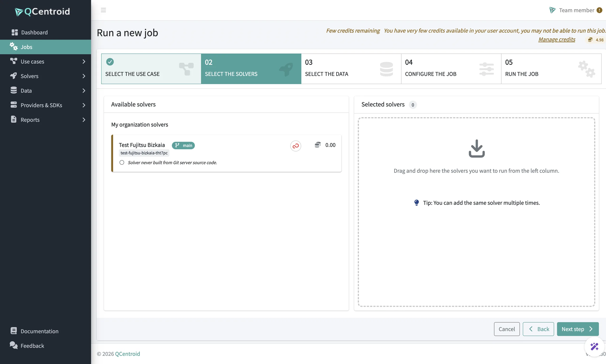Open Dashboard from the sidebar

(x=45, y=32)
